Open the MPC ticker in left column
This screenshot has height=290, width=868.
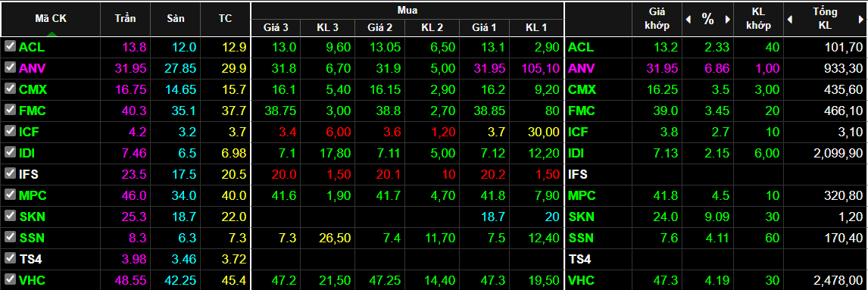(32, 195)
